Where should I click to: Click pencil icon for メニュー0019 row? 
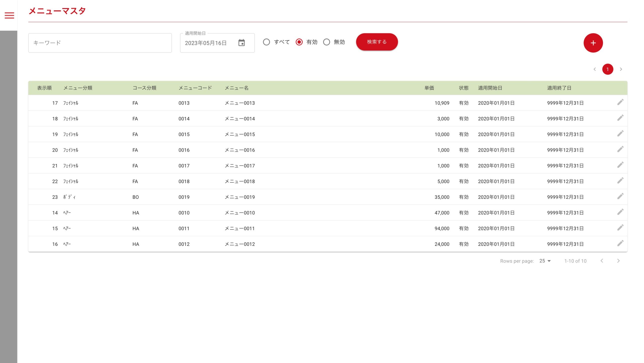(x=620, y=196)
